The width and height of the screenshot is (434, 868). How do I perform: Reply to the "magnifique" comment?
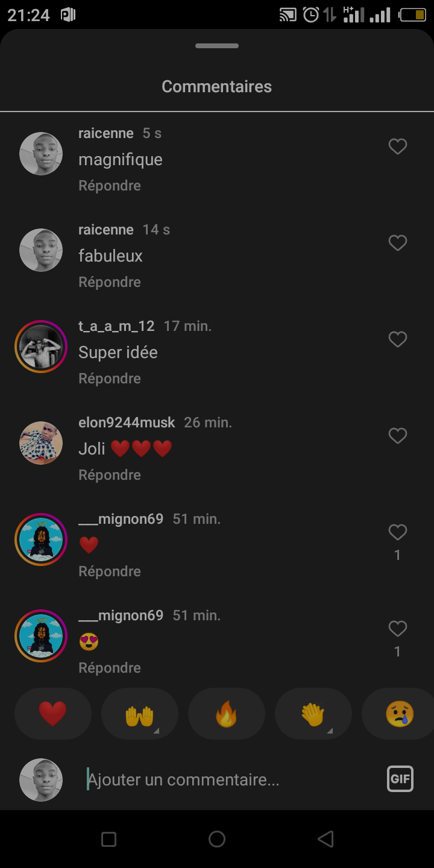coord(110,186)
